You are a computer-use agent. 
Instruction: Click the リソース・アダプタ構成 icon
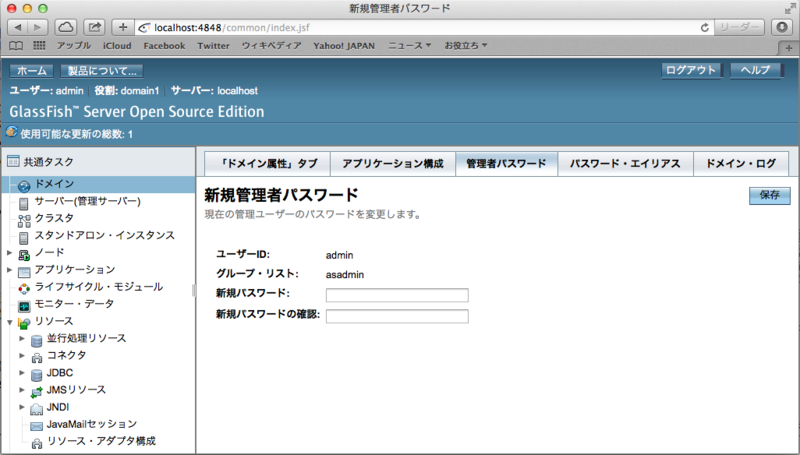[x=37, y=443]
